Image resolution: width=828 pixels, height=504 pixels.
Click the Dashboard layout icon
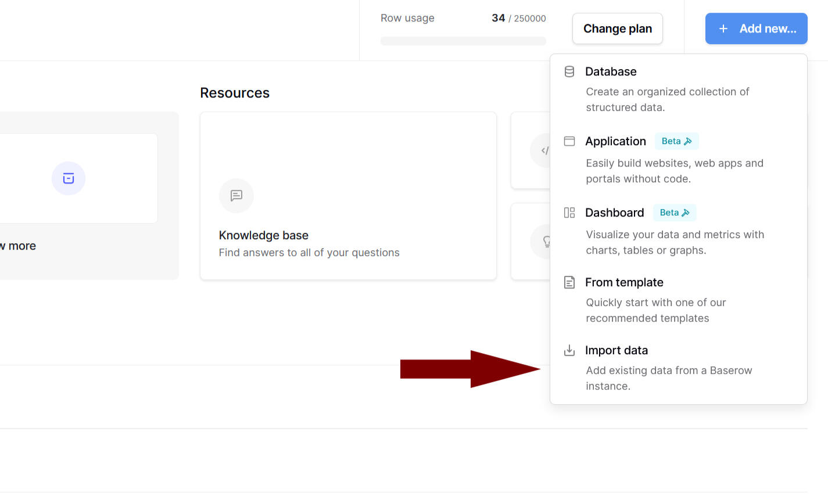(569, 213)
